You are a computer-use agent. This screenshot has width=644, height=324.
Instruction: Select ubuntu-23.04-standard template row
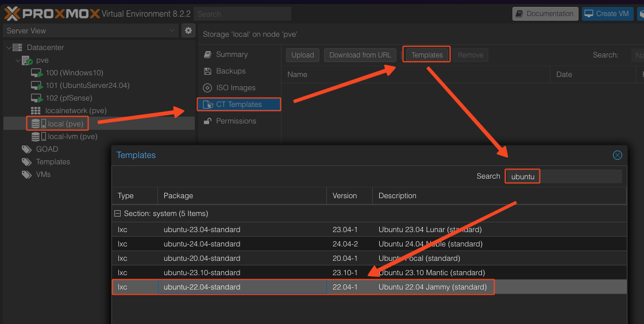coord(369,230)
